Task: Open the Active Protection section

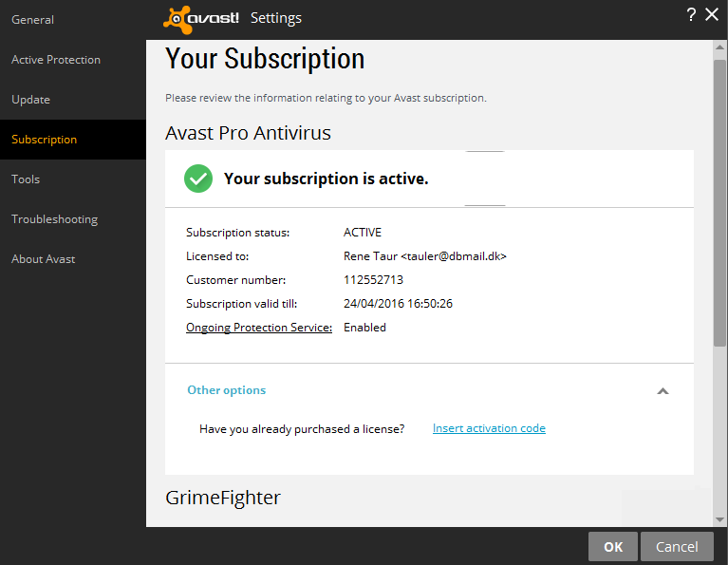Action: tap(56, 60)
